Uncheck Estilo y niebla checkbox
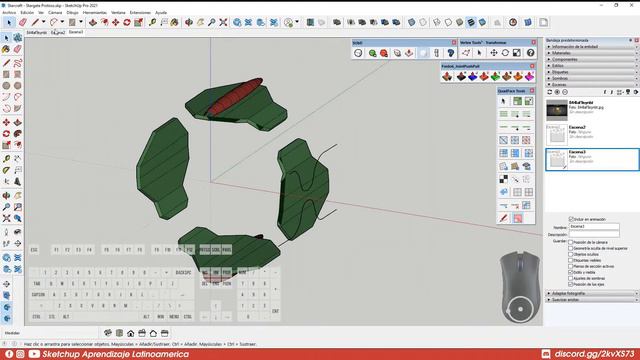Viewport: 640px width, 360px height. pyautogui.click(x=571, y=272)
